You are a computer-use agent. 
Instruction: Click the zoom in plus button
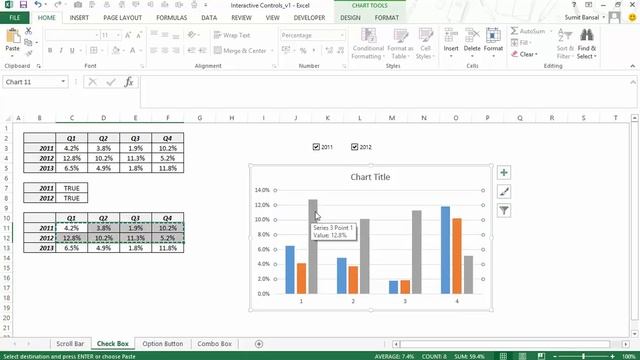(x=612, y=356)
